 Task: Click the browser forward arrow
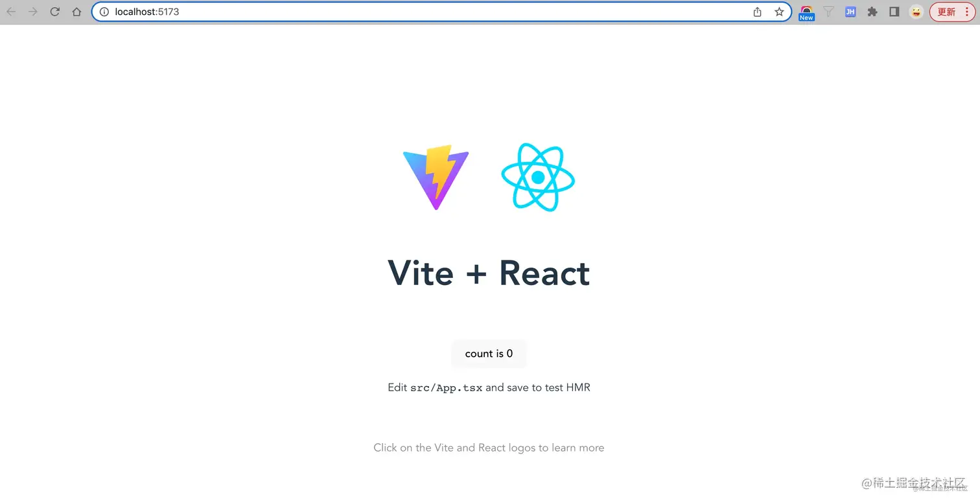coord(33,12)
